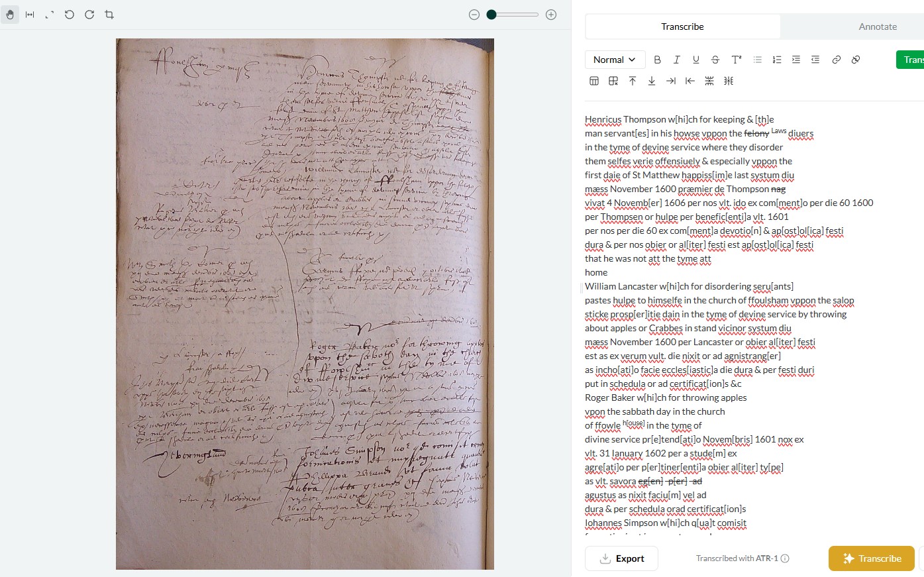The height and width of the screenshot is (577, 924).
Task: Select the crop tool
Action: [x=109, y=15]
